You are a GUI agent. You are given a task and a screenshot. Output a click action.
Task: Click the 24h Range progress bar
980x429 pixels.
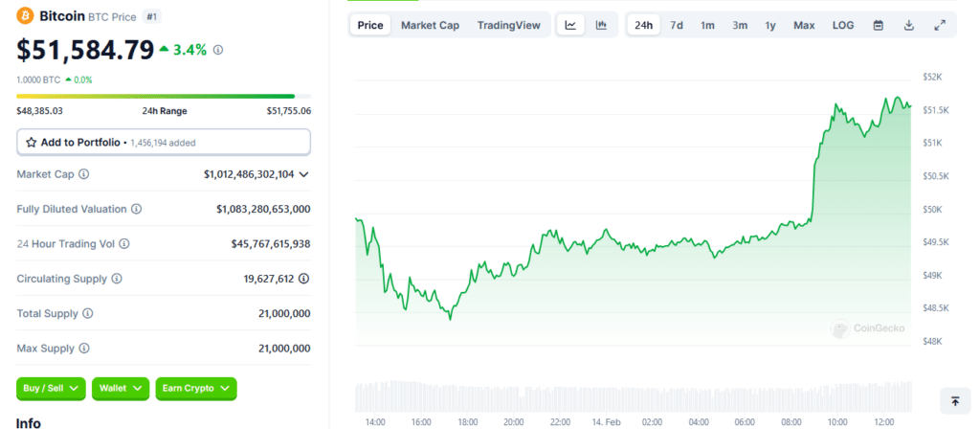pyautogui.click(x=164, y=97)
